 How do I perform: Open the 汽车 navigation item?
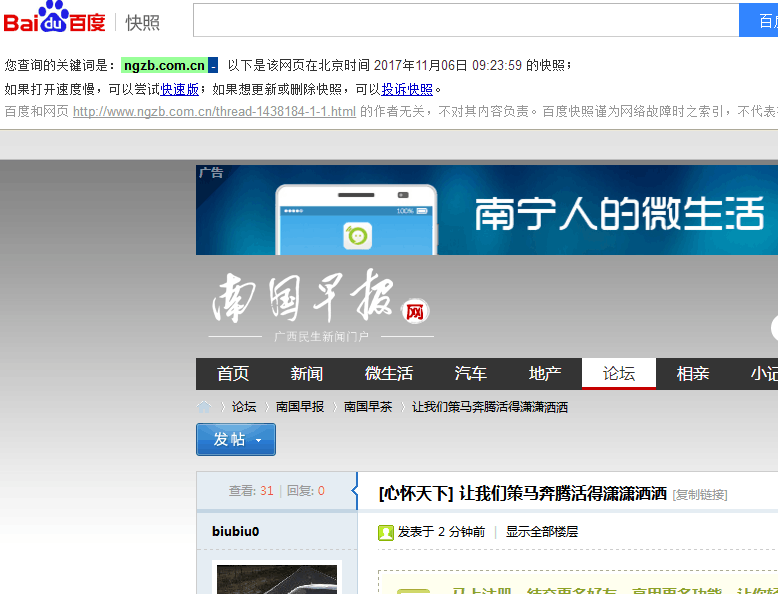click(470, 373)
